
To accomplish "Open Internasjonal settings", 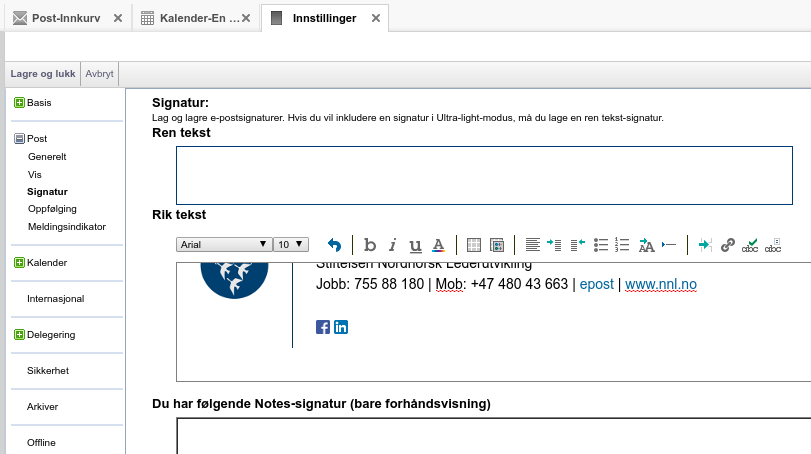I will (x=55, y=298).
